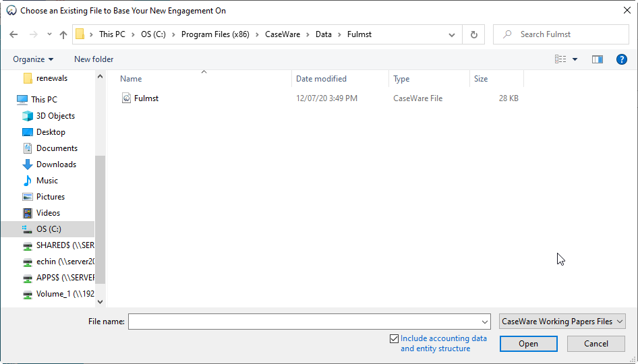Sort files by Size column
The height and width of the screenshot is (364, 638).
tap(481, 79)
